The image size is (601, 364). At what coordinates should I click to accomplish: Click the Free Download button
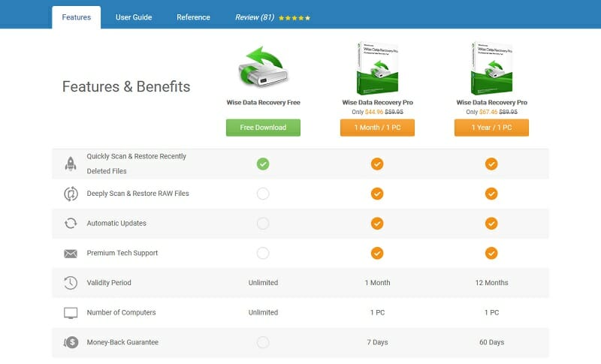[x=263, y=128]
